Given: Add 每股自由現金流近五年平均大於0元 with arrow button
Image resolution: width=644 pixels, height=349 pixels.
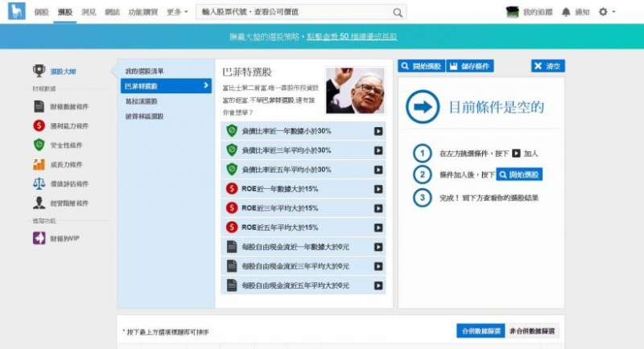Looking at the screenshot, I should coord(378,285).
